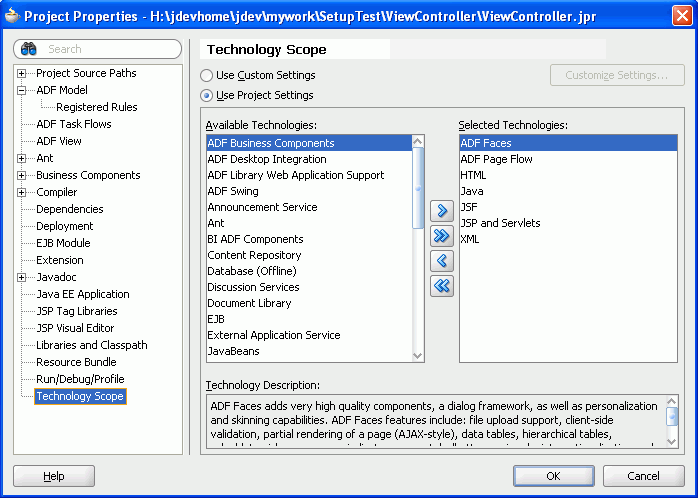Click Available Technologies scrollbar up arrow
The width and height of the screenshot is (698, 498).
pos(418,142)
